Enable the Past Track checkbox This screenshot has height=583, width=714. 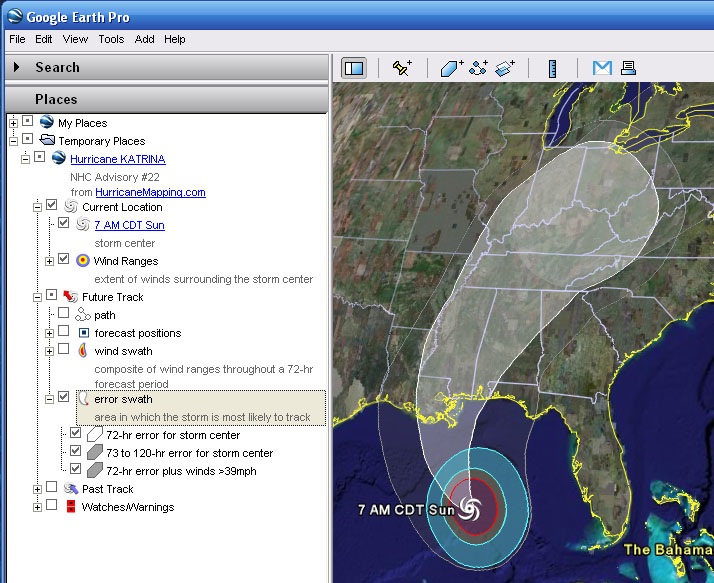click(x=51, y=487)
